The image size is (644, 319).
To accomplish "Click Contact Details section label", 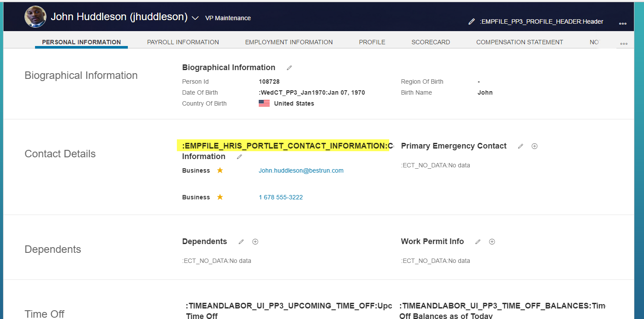I will tap(60, 154).
